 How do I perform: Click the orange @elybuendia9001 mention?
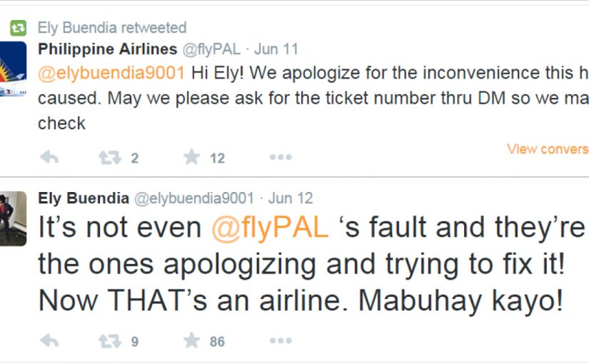coord(111,74)
